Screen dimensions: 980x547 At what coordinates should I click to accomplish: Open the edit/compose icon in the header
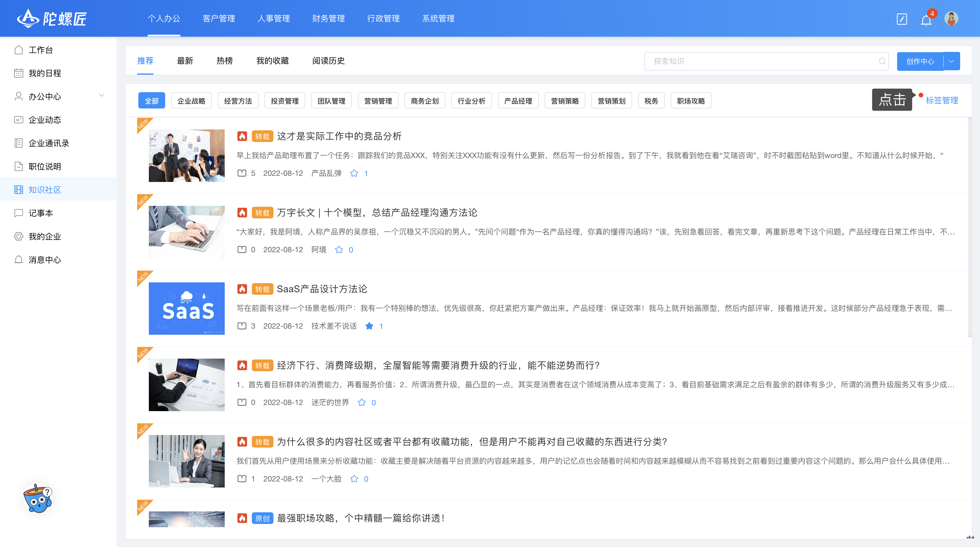[x=901, y=19]
